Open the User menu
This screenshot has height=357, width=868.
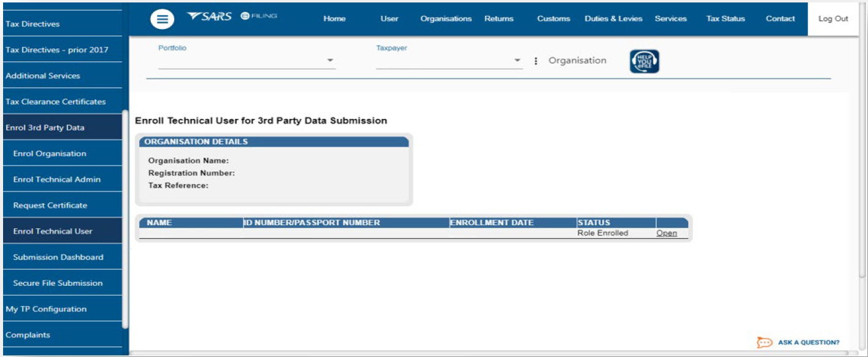tap(390, 19)
